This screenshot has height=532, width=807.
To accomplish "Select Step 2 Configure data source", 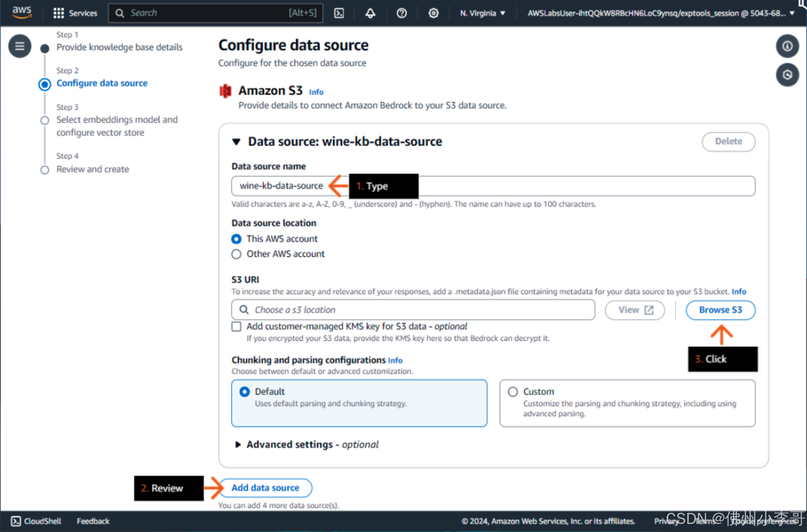I will 102,83.
